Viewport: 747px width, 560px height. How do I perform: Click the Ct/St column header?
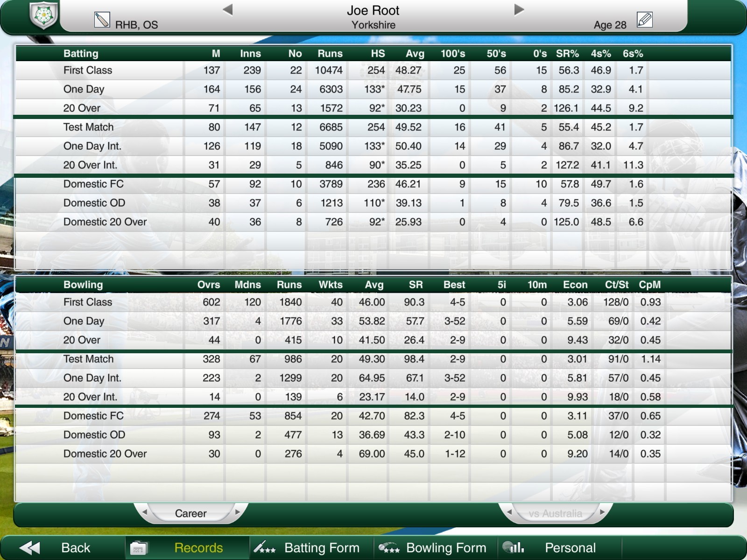(x=617, y=284)
